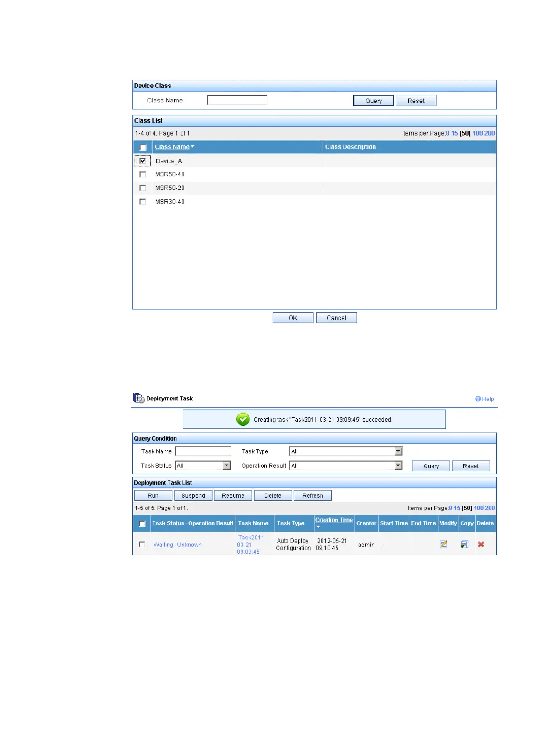Sort by Class Name column arrow
The image size is (557, 756).
click(x=192, y=147)
